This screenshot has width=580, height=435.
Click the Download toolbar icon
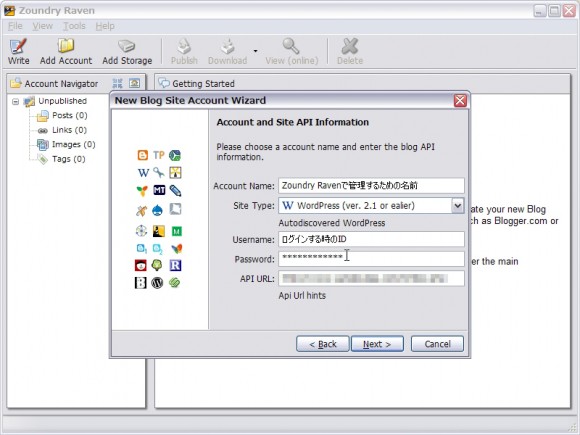point(227,51)
